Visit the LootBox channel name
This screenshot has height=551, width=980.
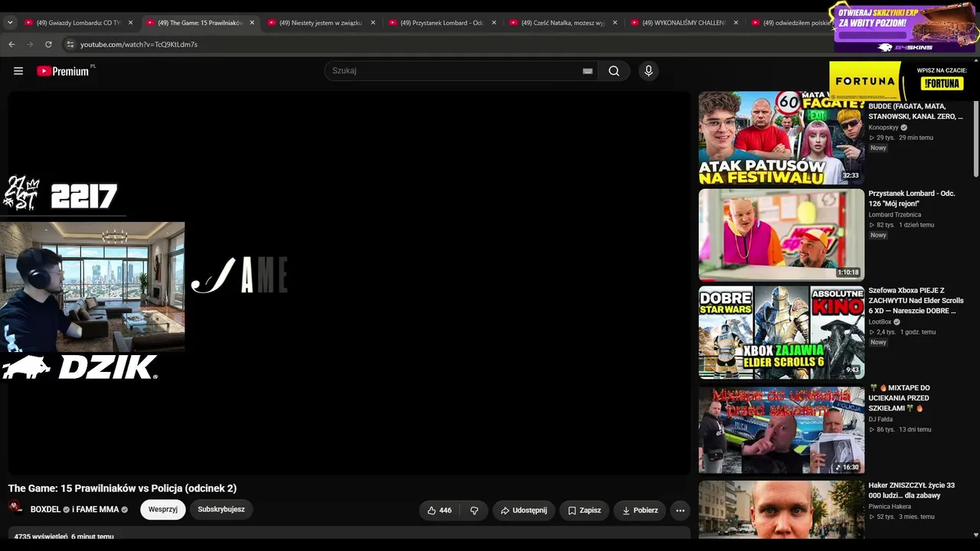880,322
